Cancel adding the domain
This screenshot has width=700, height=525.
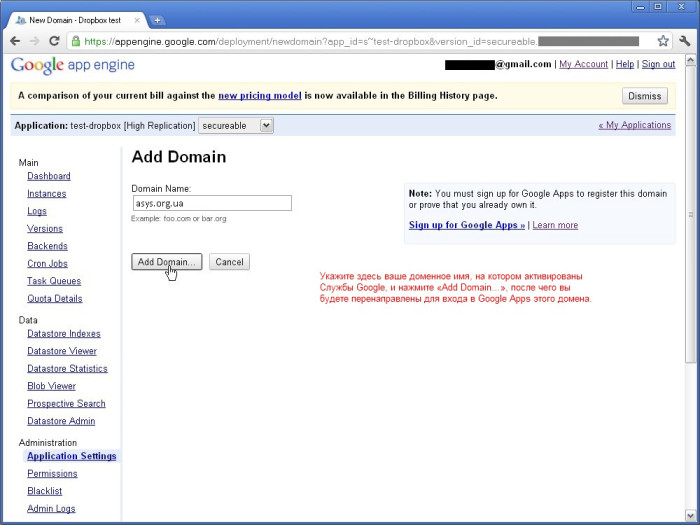tap(229, 262)
